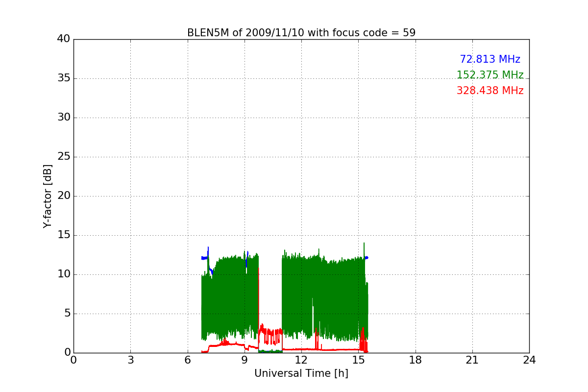Viewport: 588px width, 392px height.
Task: Click the x-axis tick label 9
Action: tap(245, 360)
